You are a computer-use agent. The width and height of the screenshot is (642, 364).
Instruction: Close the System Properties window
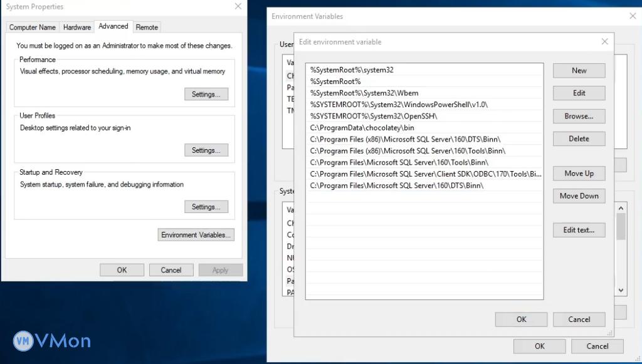238,6
